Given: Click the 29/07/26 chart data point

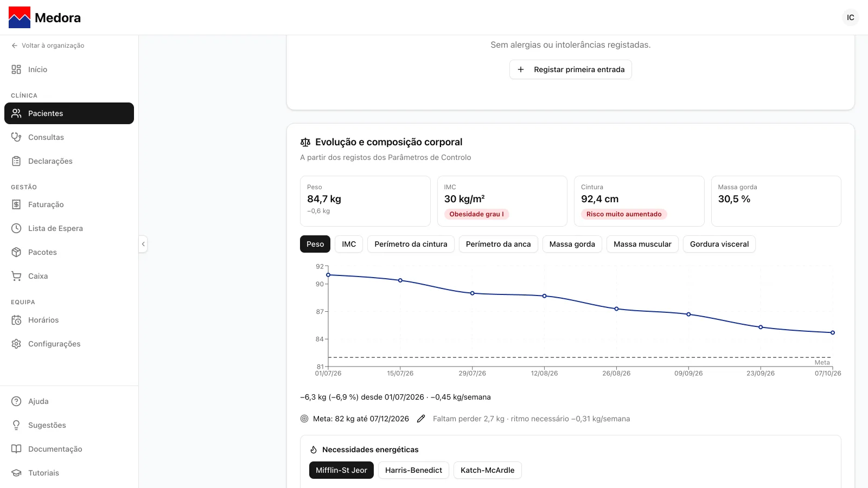Looking at the screenshot, I should coord(473,293).
